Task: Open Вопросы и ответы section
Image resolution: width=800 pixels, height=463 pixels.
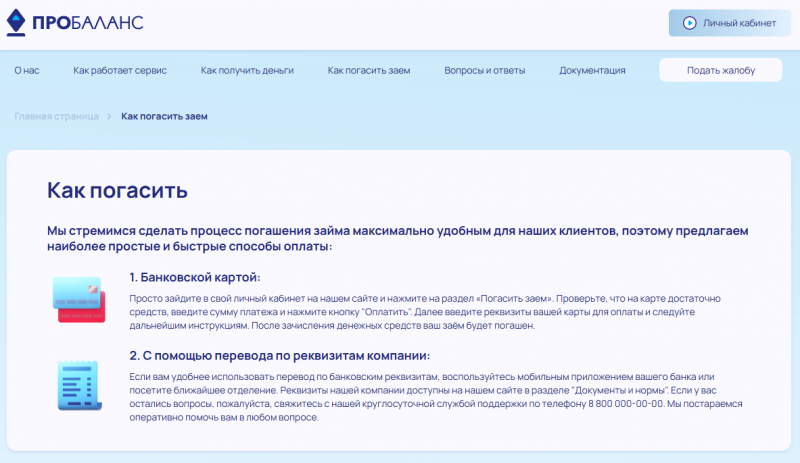Action: 484,70
